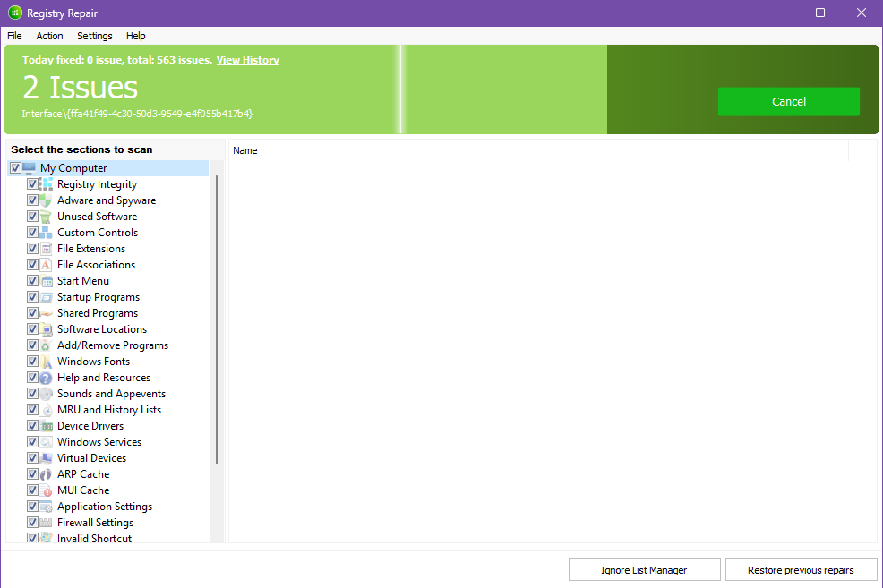Select the Shared Programs label
The height and width of the screenshot is (588, 883).
point(98,313)
